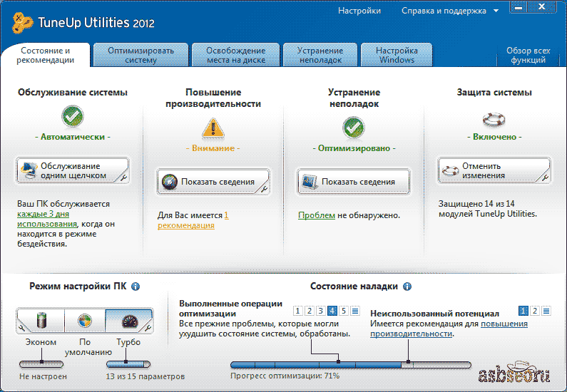This screenshot has height=392, width=567.
Task: Select the По умолчанию PC mode
Action: pyautogui.click(x=85, y=320)
